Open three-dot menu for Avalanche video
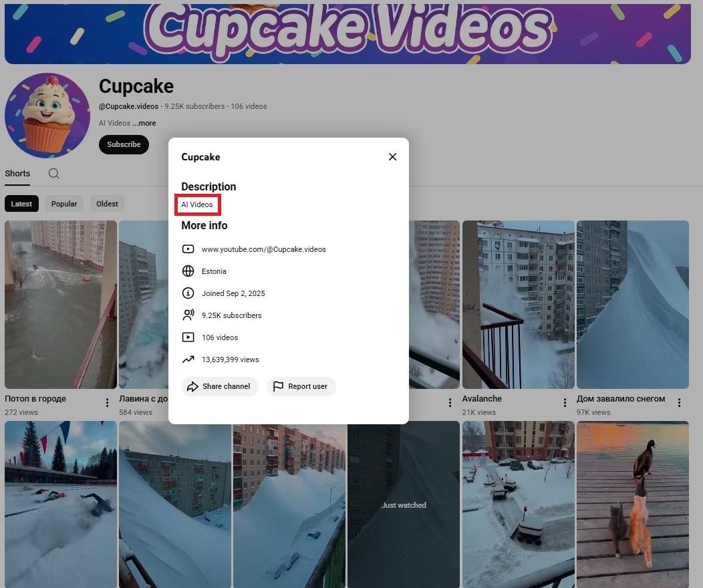The image size is (703, 588). click(x=565, y=403)
